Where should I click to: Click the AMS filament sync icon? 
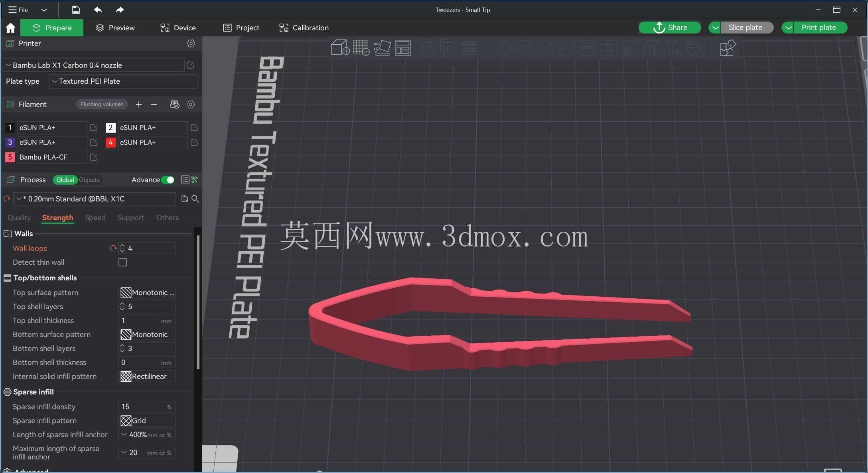[175, 104]
